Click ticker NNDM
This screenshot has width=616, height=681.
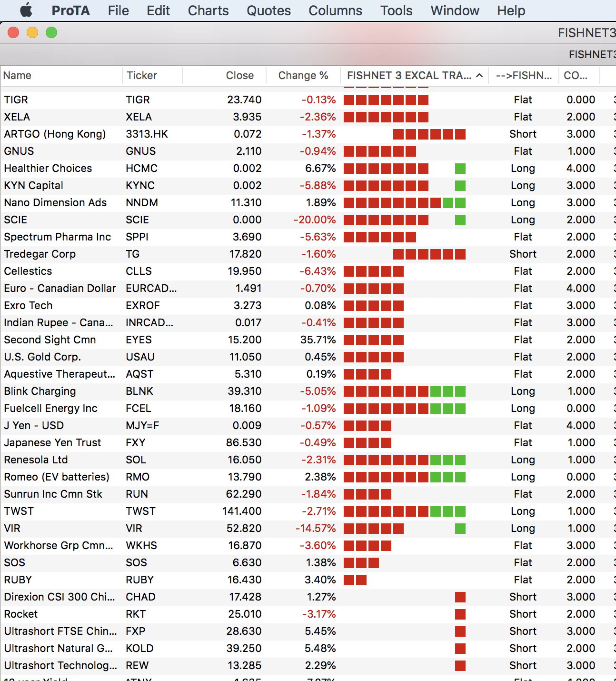click(142, 203)
